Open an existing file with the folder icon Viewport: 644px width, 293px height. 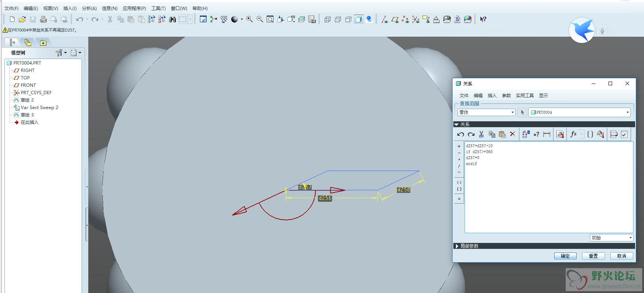22,19
